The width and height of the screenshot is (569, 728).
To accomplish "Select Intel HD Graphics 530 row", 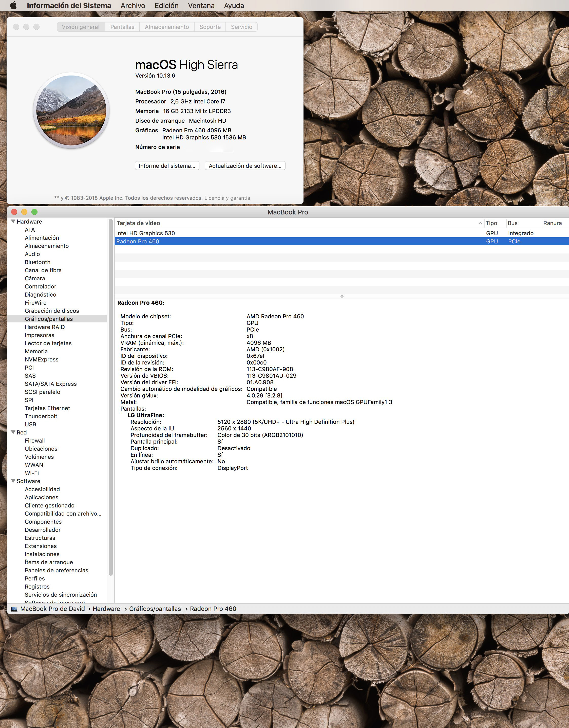I will 342,233.
